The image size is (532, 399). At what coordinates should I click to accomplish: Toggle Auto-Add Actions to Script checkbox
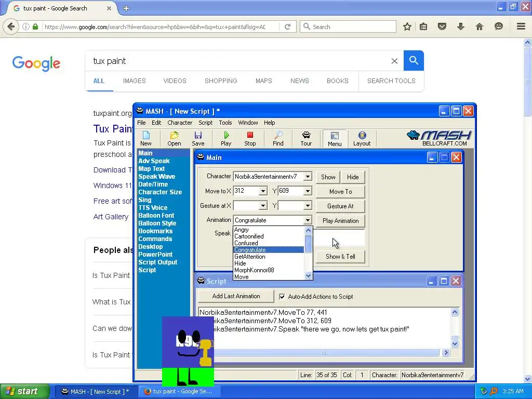282,297
